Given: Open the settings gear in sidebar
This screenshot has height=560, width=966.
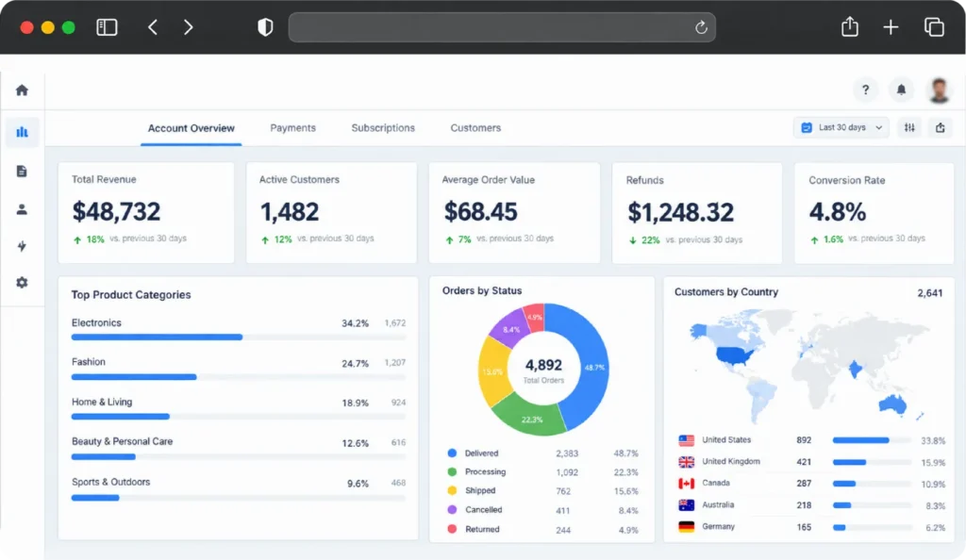Looking at the screenshot, I should coord(23,283).
